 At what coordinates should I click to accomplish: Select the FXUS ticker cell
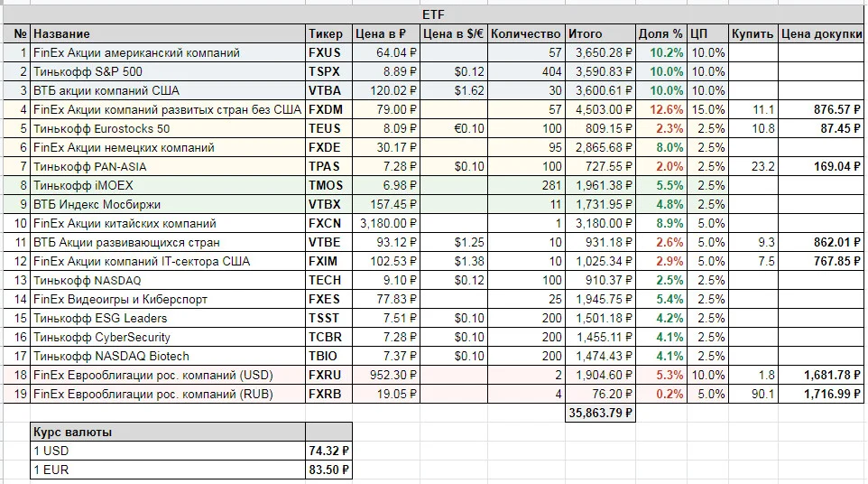point(328,52)
